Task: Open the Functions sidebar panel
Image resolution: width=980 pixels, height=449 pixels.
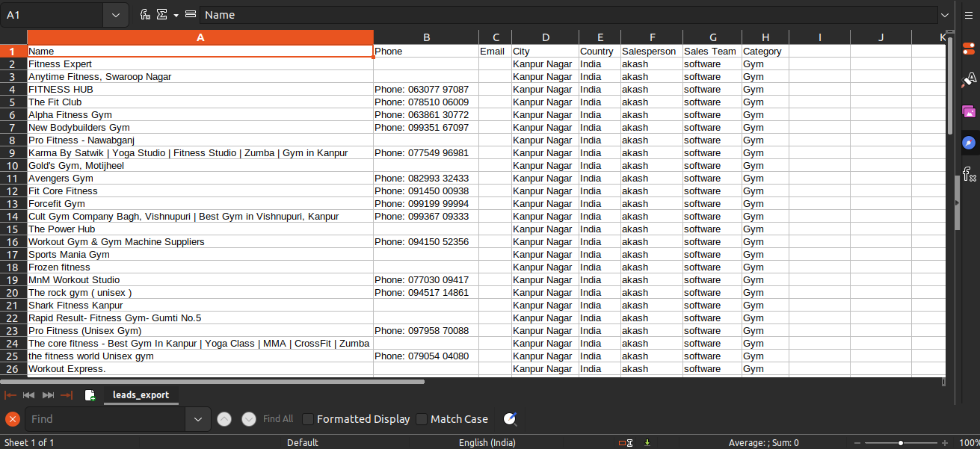Action: coord(968,174)
